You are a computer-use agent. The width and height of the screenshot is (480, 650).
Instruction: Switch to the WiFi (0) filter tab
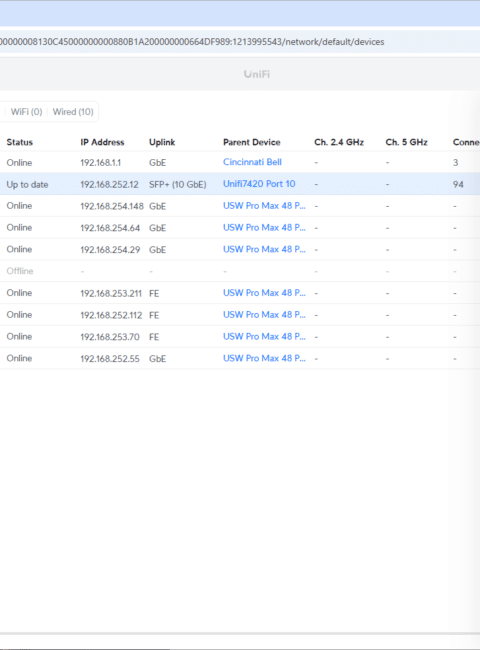click(x=27, y=112)
